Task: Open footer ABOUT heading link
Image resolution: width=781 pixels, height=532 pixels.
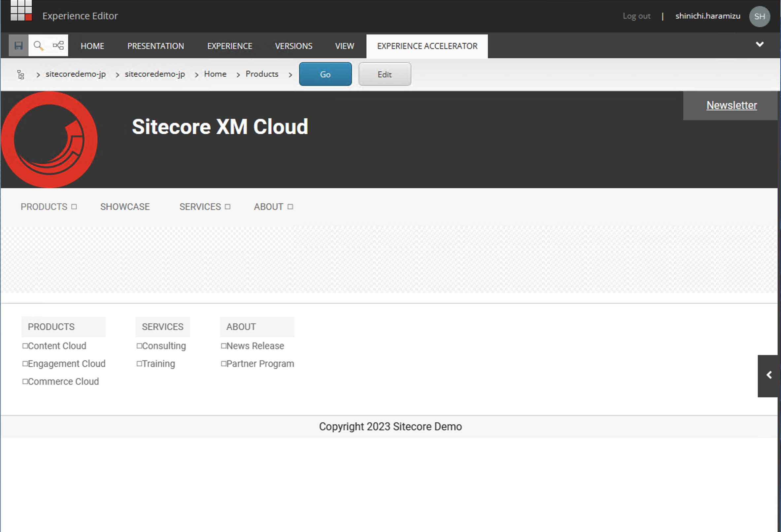Action: [241, 327]
